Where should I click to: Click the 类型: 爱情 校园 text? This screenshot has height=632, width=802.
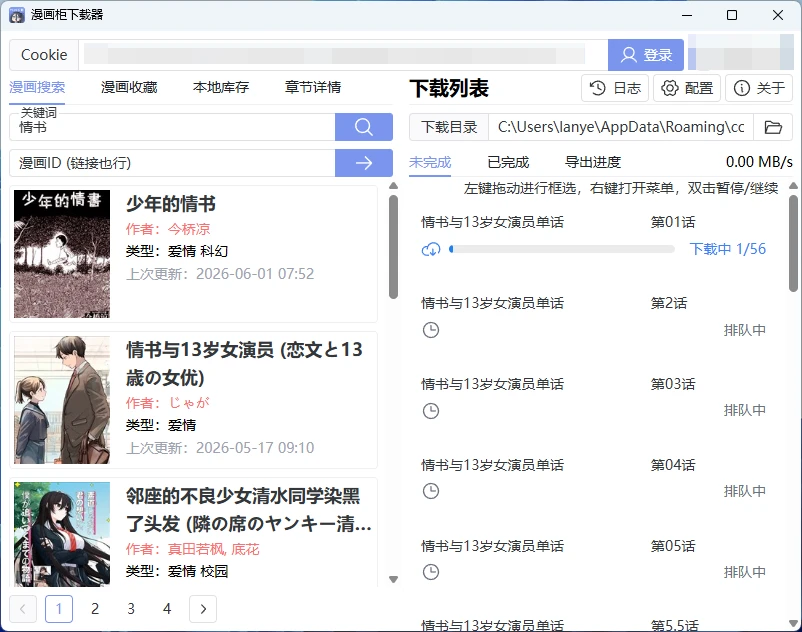coord(177,571)
